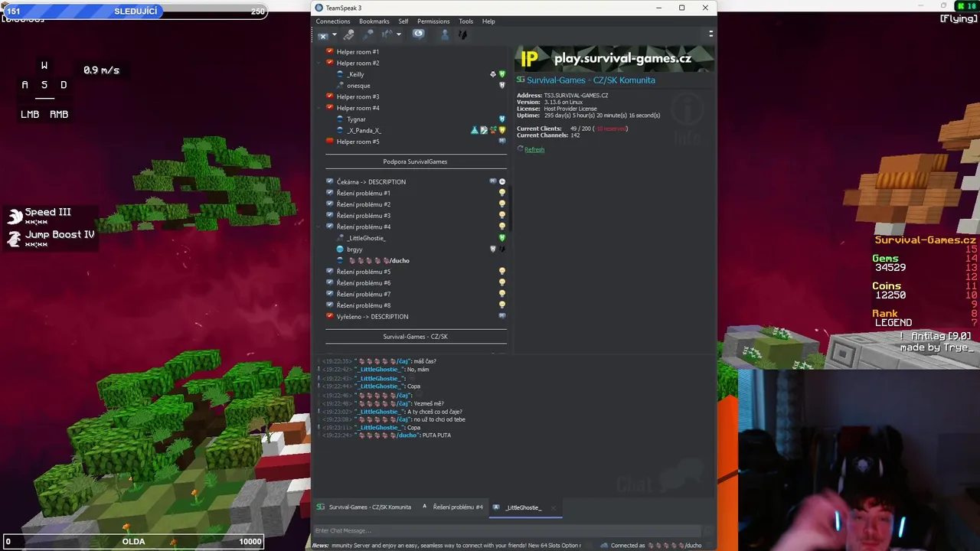This screenshot has width=980, height=551.
Task: Select the Řešení problému #8 channel
Action: click(364, 305)
